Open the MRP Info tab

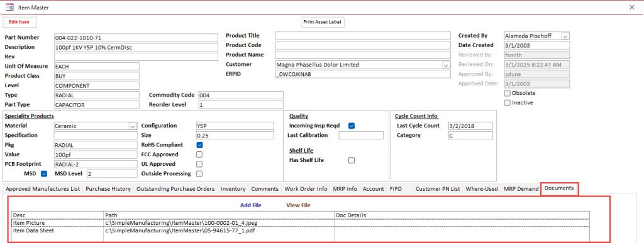pyautogui.click(x=345, y=189)
